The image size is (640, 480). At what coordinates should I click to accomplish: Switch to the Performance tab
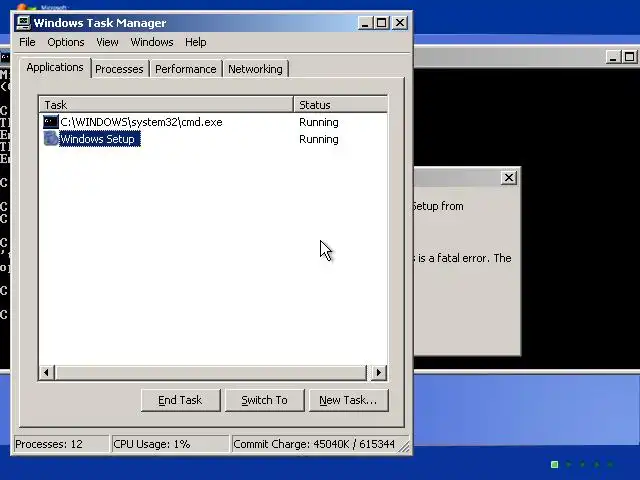coord(186,69)
